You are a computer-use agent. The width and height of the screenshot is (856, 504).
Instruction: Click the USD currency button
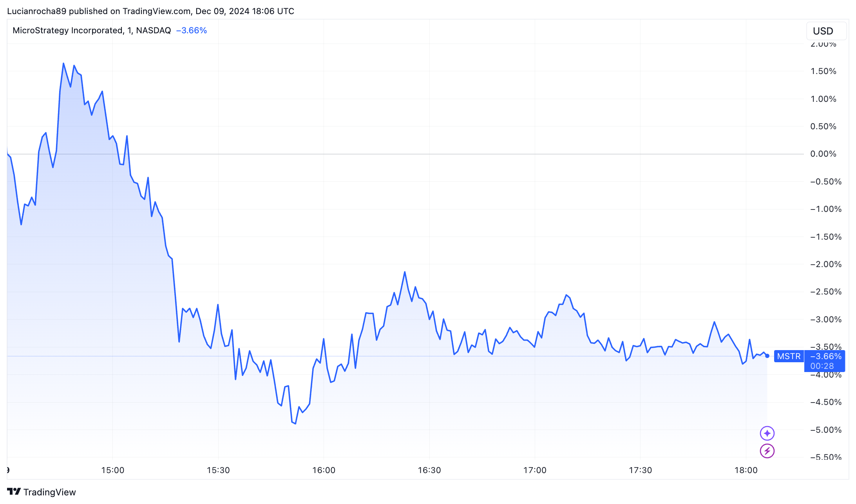(827, 31)
